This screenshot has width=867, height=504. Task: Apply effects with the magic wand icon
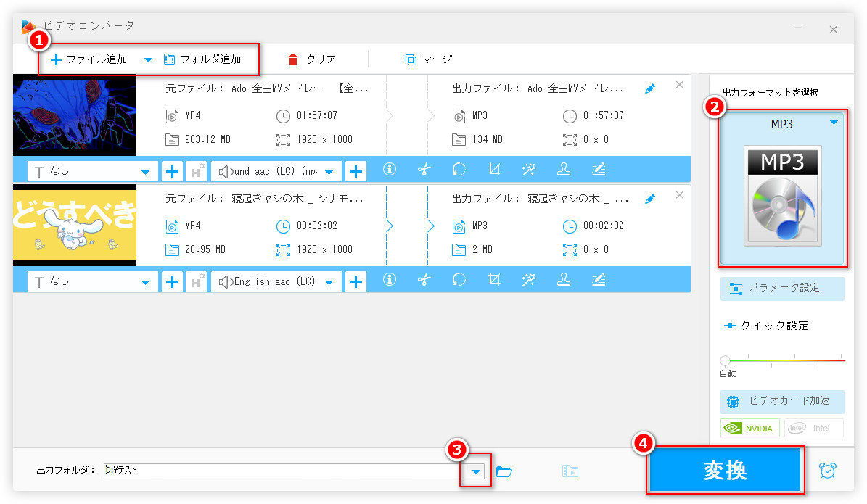click(529, 170)
